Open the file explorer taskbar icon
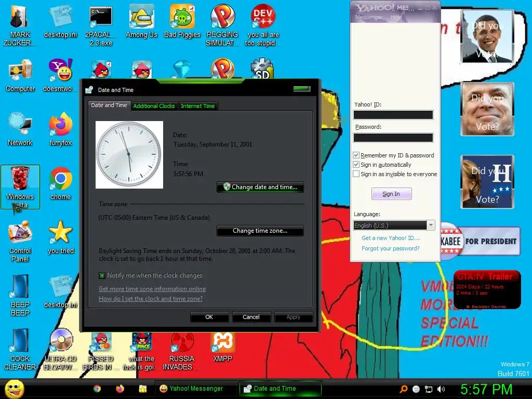Screen dimensions: 532x399 tap(143, 389)
